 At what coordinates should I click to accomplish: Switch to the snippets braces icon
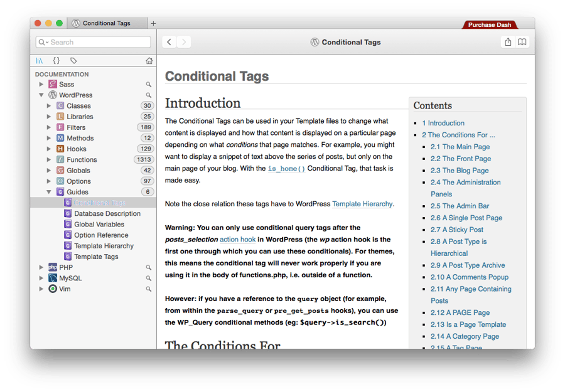(x=56, y=60)
